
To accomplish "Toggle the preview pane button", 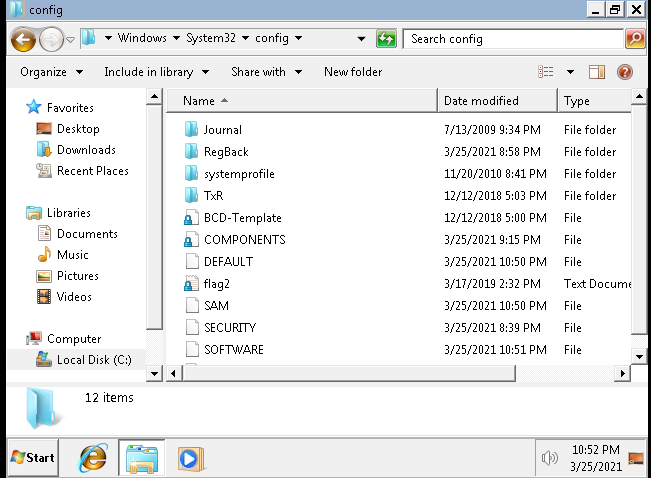I will coord(597,72).
